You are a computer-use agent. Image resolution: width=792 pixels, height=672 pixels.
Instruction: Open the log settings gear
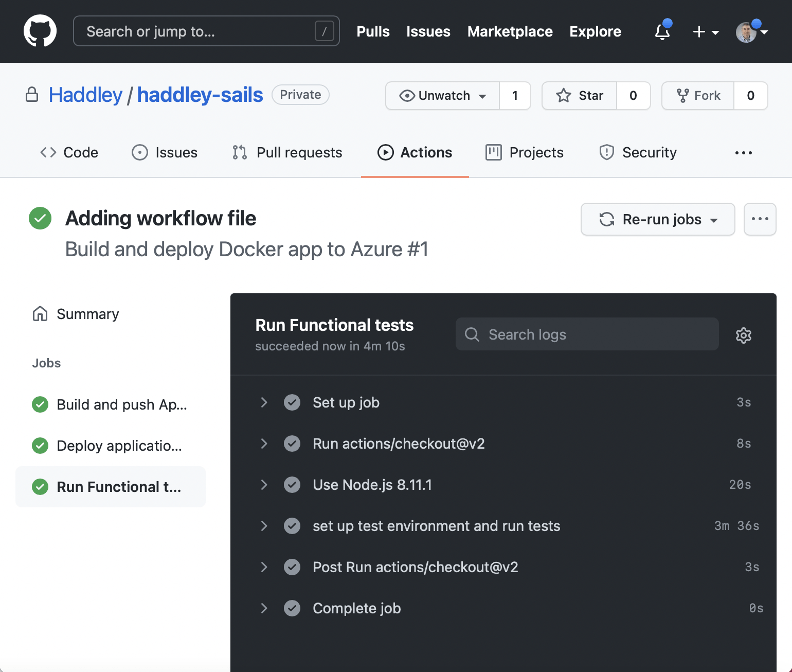coord(743,335)
